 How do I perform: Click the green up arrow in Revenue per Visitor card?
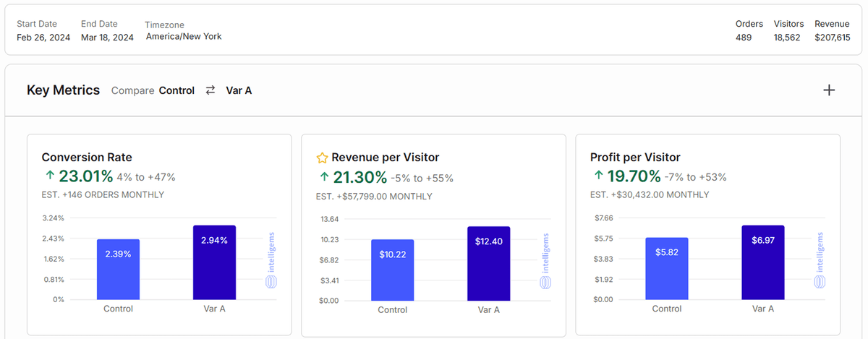pos(324,177)
